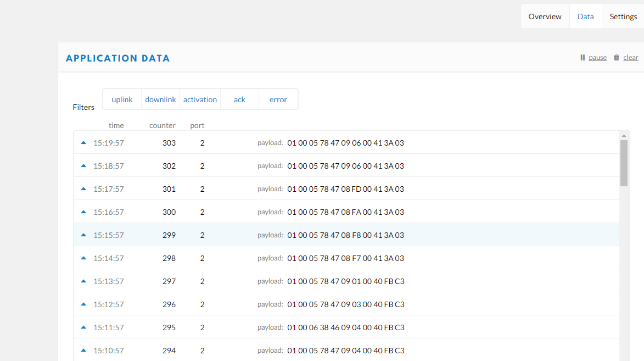
Task: Click the trash can icon
Action: (x=616, y=58)
